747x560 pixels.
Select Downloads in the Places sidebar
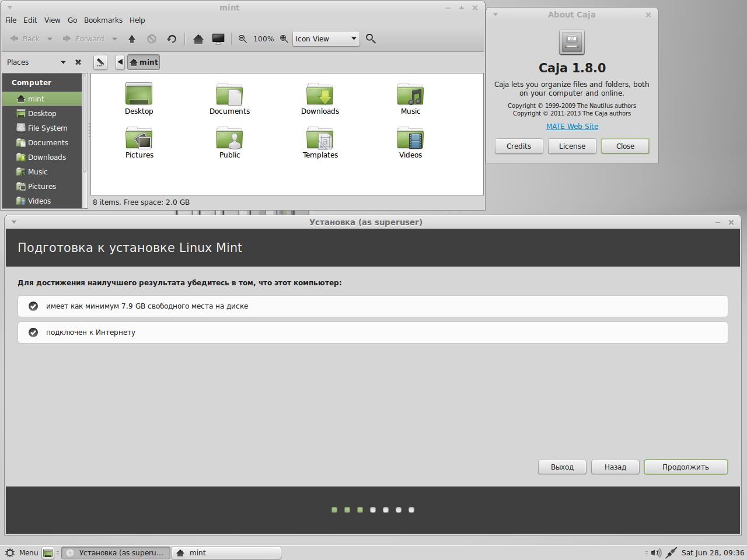pos(42,157)
